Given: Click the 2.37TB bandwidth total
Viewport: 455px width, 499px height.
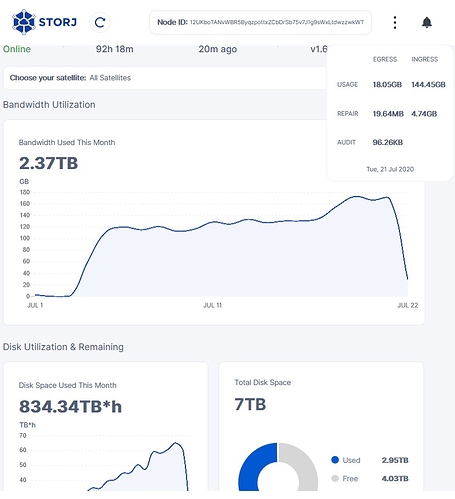Looking at the screenshot, I should pyautogui.click(x=48, y=163).
